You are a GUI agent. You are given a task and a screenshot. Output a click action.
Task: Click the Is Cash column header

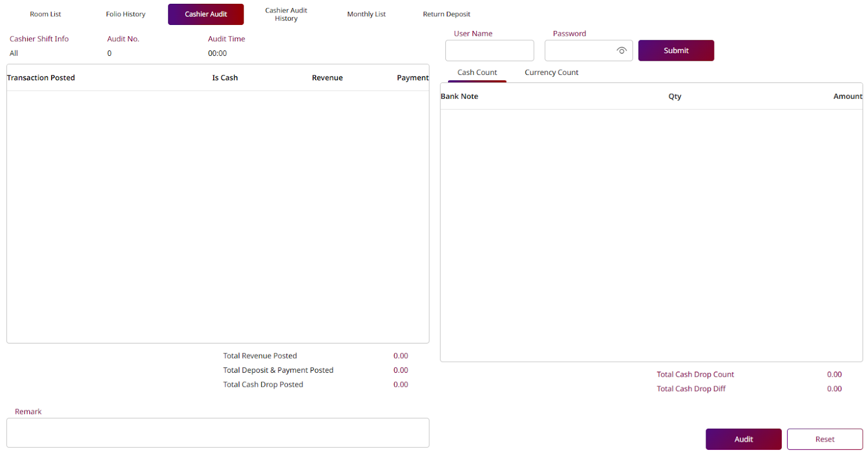pyautogui.click(x=225, y=78)
